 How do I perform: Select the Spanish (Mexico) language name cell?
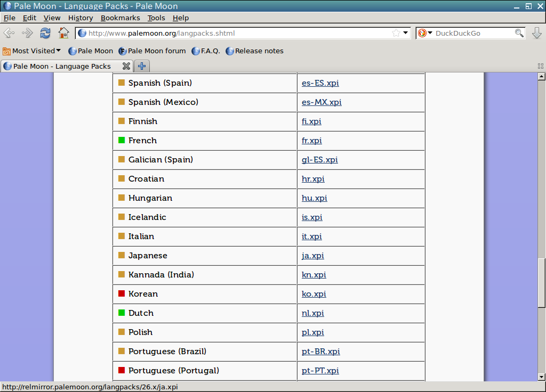[205, 102]
